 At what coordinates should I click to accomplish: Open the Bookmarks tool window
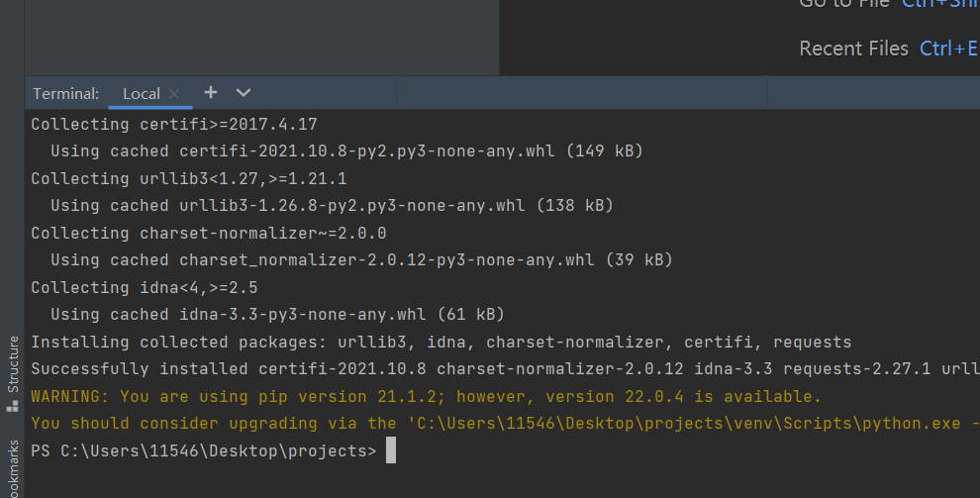[13, 468]
